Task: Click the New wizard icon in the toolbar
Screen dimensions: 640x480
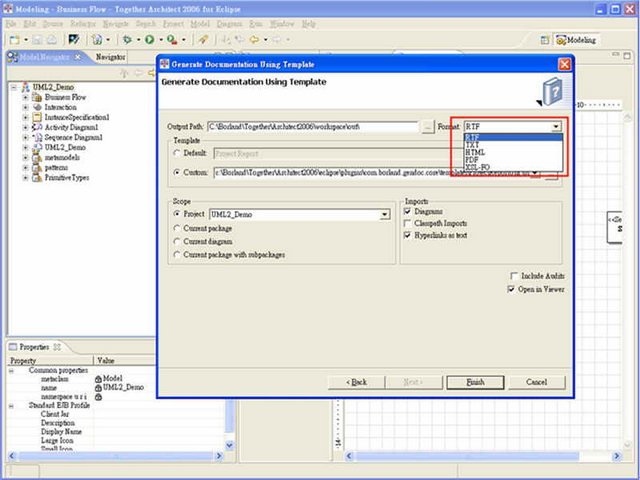Action: [15, 40]
